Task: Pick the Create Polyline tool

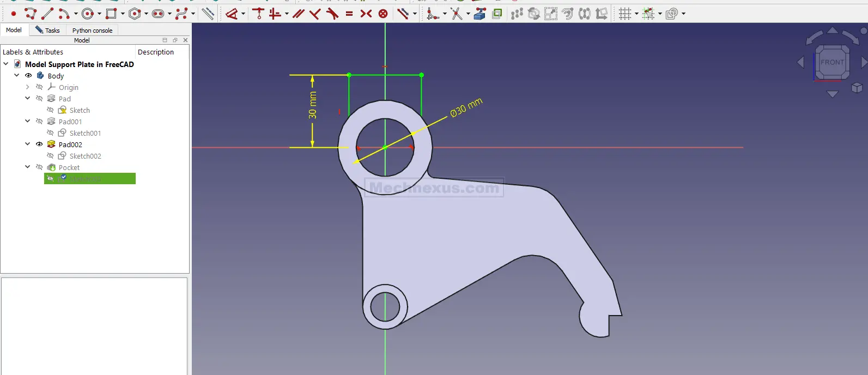Action: 31,14
